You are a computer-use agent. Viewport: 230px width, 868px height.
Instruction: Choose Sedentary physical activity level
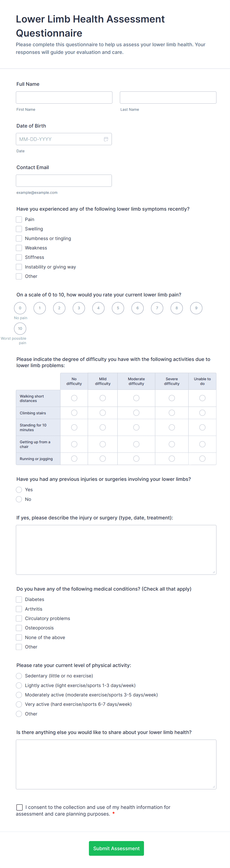(19, 676)
